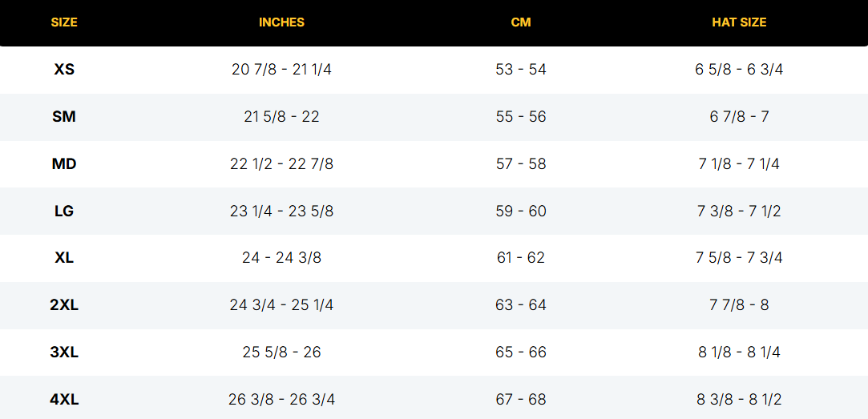Click the CM column header
This screenshot has width=868, height=419.
click(x=521, y=22)
